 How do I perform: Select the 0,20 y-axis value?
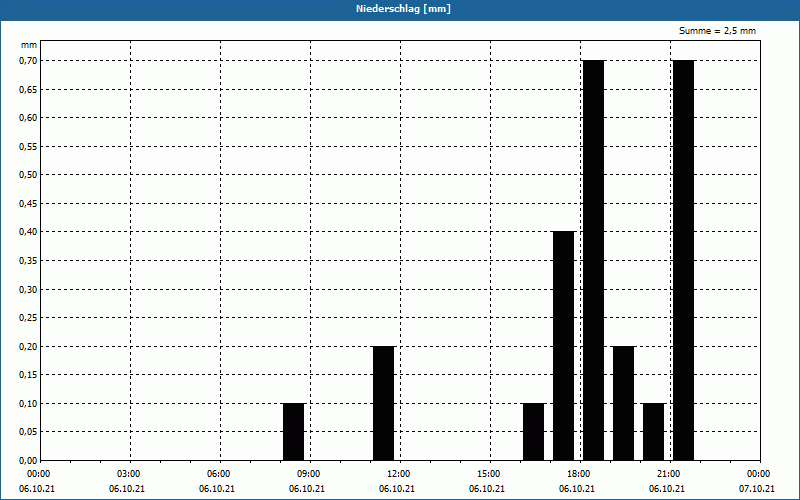point(29,346)
